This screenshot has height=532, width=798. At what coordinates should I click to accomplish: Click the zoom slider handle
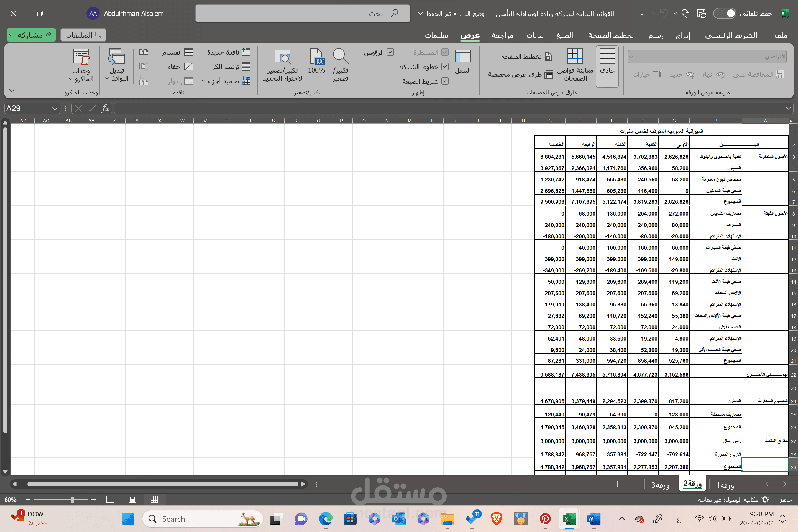point(72,499)
